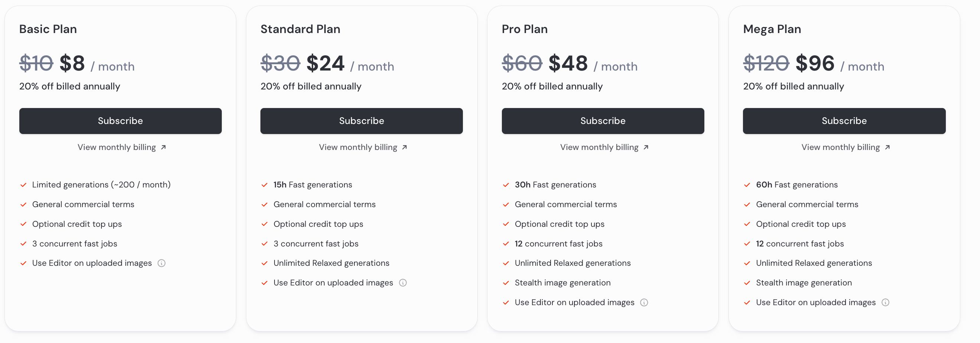
Task: Click Stealth image generation in Pro Plan
Action: [x=562, y=283]
